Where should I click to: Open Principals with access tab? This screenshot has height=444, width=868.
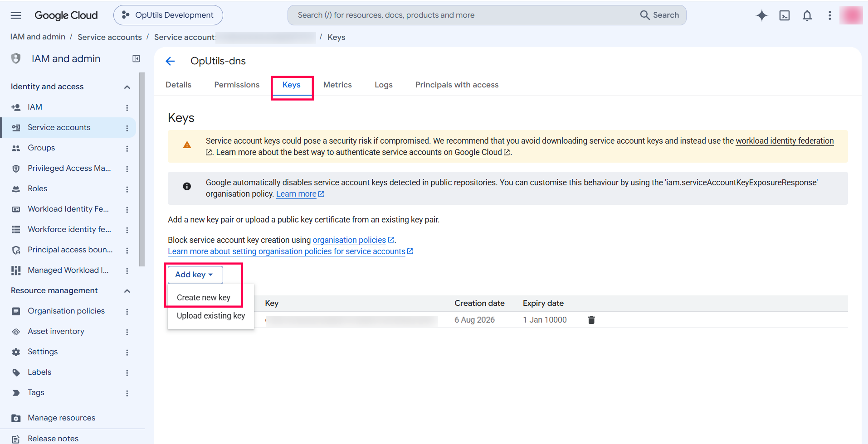coord(457,85)
